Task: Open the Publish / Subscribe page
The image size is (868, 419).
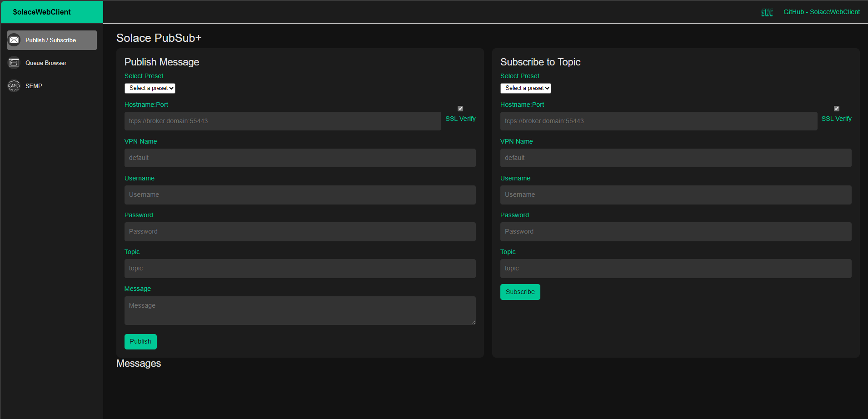Action: tap(52, 40)
